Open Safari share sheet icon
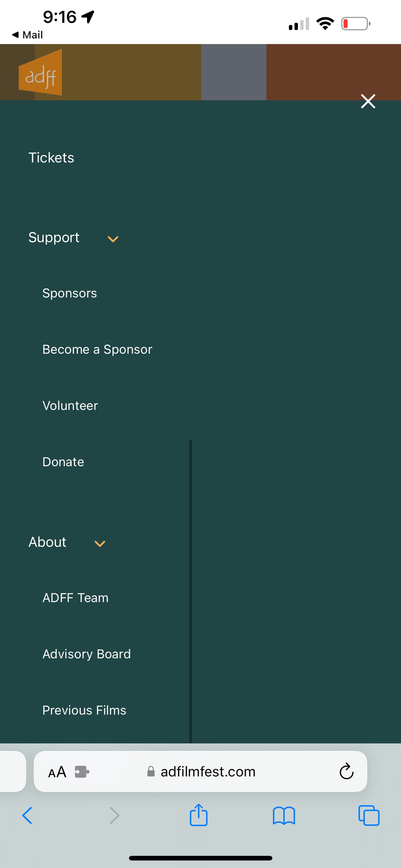This screenshot has height=868, width=401. click(x=199, y=815)
